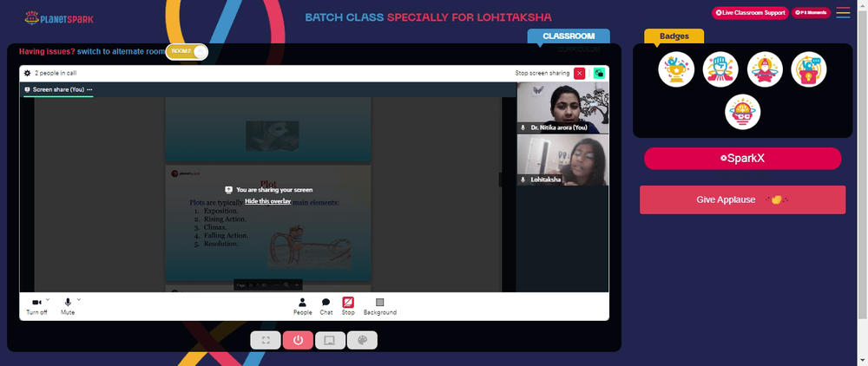
Task: Click the red power button
Action: (298, 340)
